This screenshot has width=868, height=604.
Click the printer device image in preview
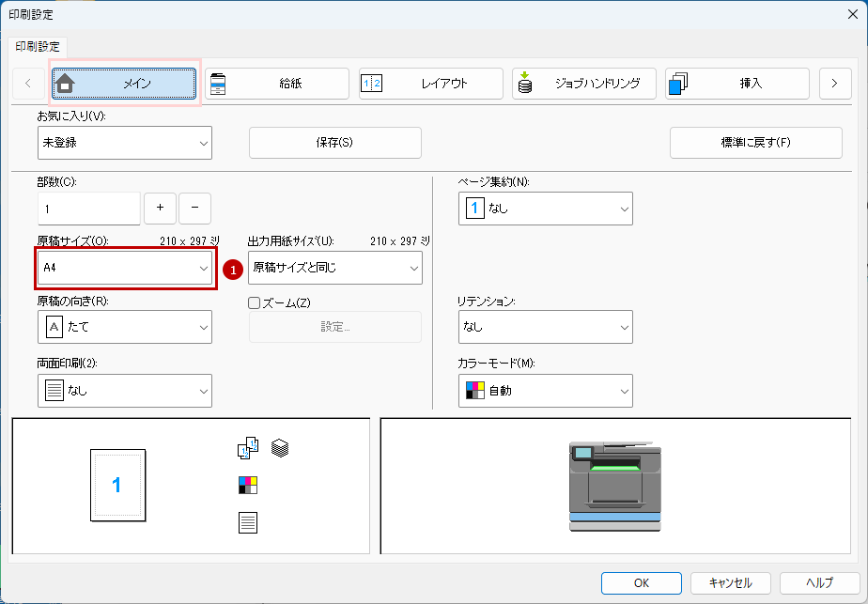(x=613, y=486)
